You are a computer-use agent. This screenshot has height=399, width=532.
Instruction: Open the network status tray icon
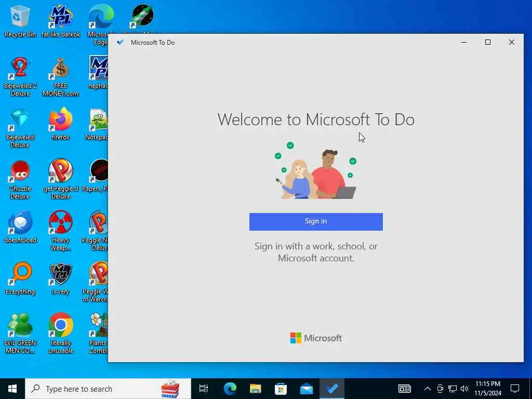(453, 389)
